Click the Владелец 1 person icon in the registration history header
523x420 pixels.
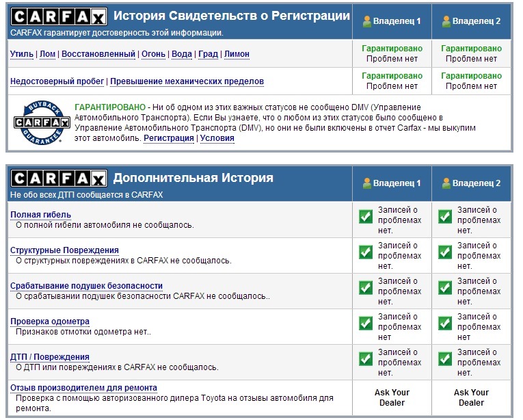pos(367,21)
